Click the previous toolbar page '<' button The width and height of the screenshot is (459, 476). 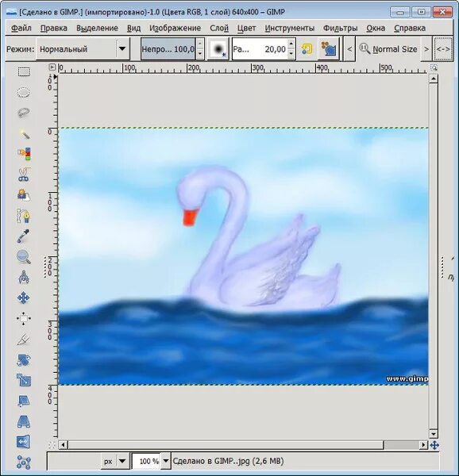click(x=349, y=49)
